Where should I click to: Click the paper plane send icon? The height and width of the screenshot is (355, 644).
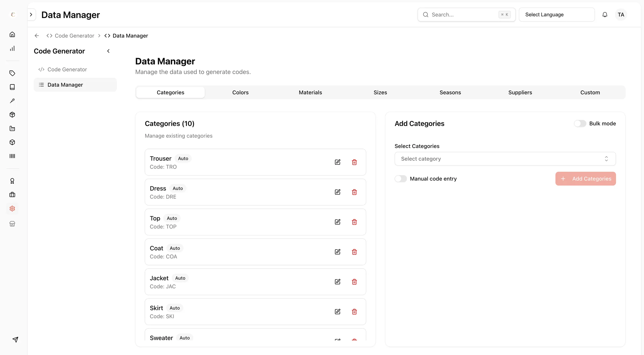click(15, 339)
